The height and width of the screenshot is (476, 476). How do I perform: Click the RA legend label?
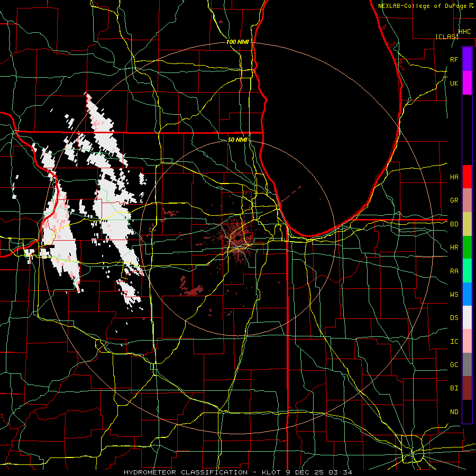(454, 271)
